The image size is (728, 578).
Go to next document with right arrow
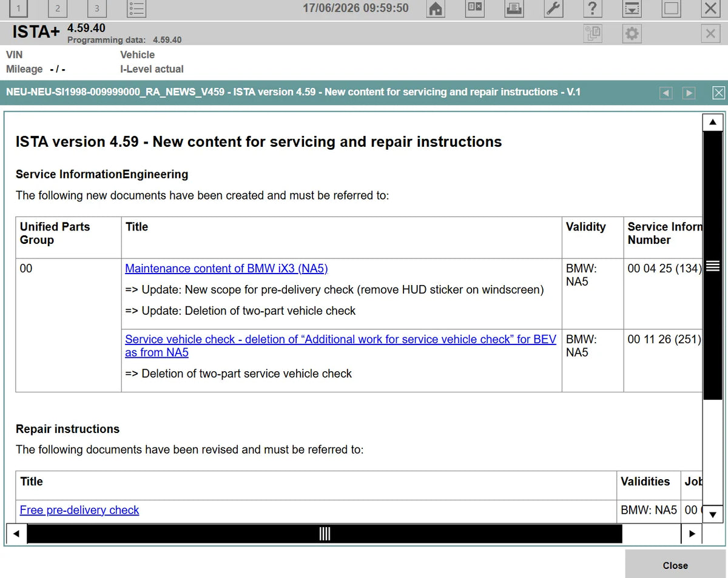click(x=689, y=93)
